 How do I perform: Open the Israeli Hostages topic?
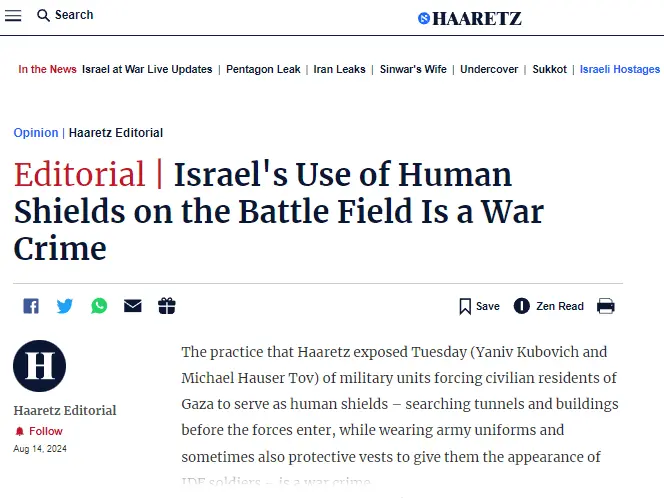coord(620,70)
